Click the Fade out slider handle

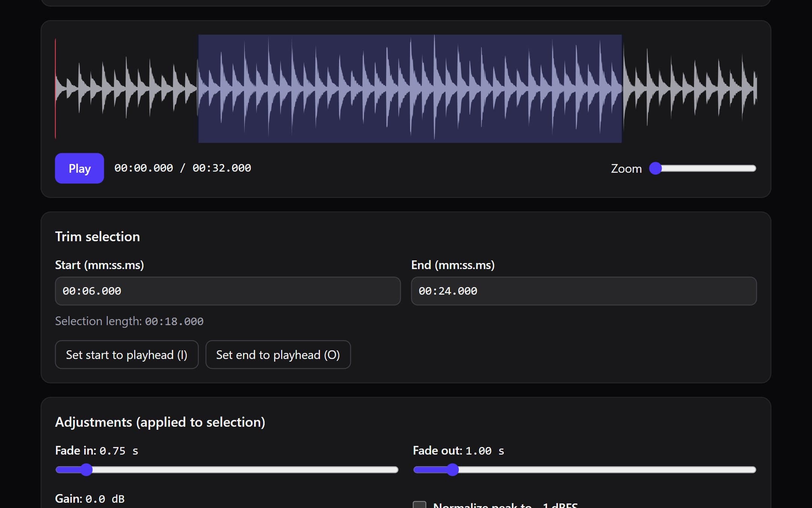[x=453, y=470]
